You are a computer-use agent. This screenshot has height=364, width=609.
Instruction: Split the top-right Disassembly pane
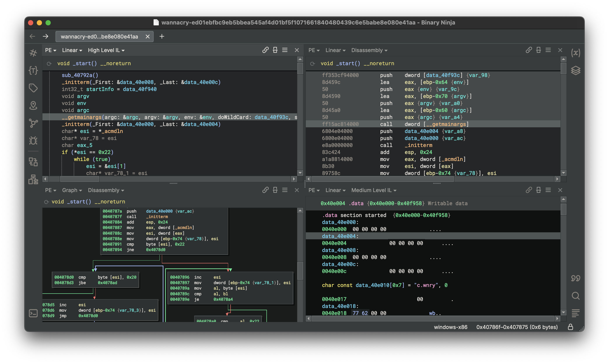tap(539, 50)
